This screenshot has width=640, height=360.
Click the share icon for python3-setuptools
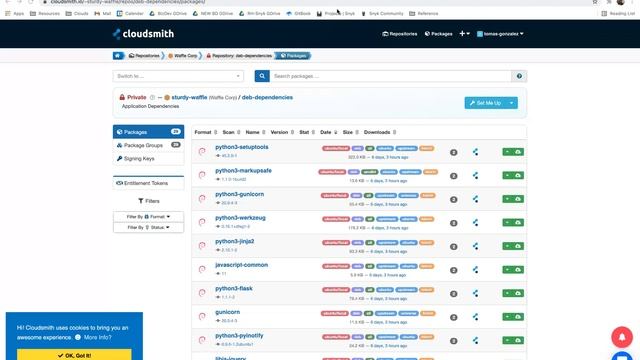[x=476, y=152]
